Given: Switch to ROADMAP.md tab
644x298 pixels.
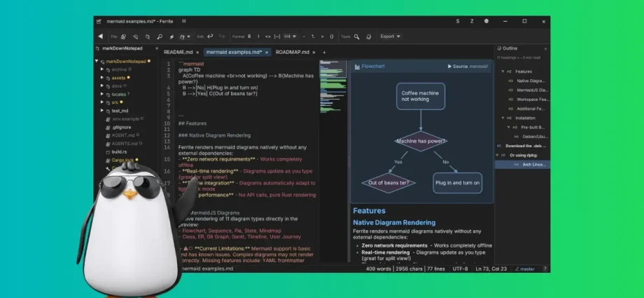Looking at the screenshot, I should (x=293, y=53).
